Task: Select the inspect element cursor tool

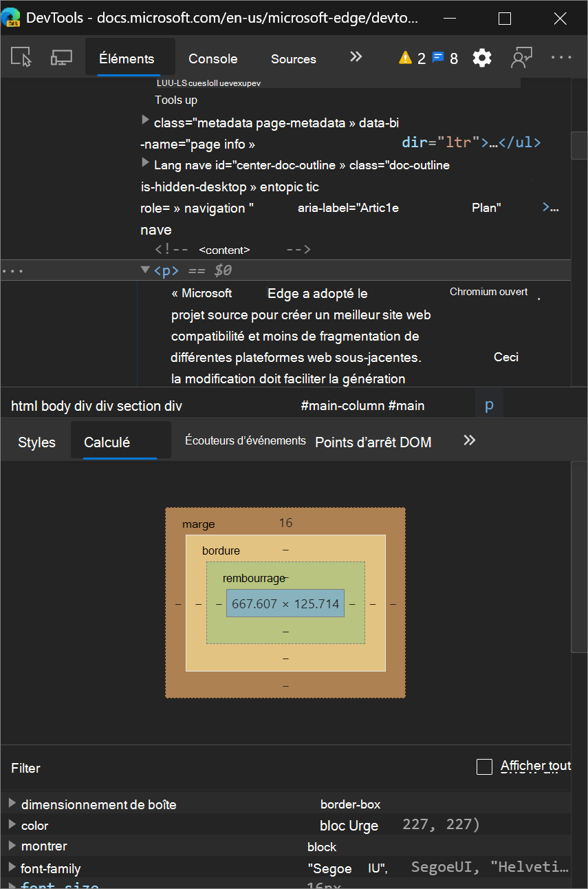Action: tap(21, 58)
